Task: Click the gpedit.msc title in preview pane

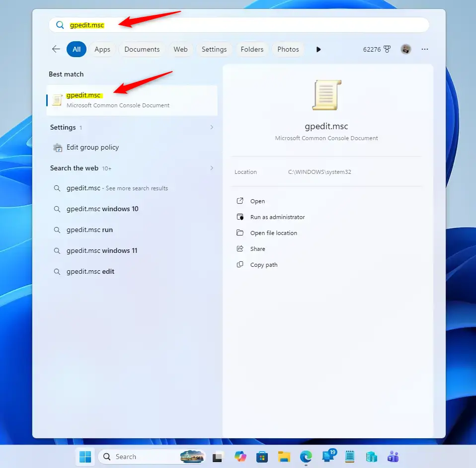Action: click(x=326, y=126)
